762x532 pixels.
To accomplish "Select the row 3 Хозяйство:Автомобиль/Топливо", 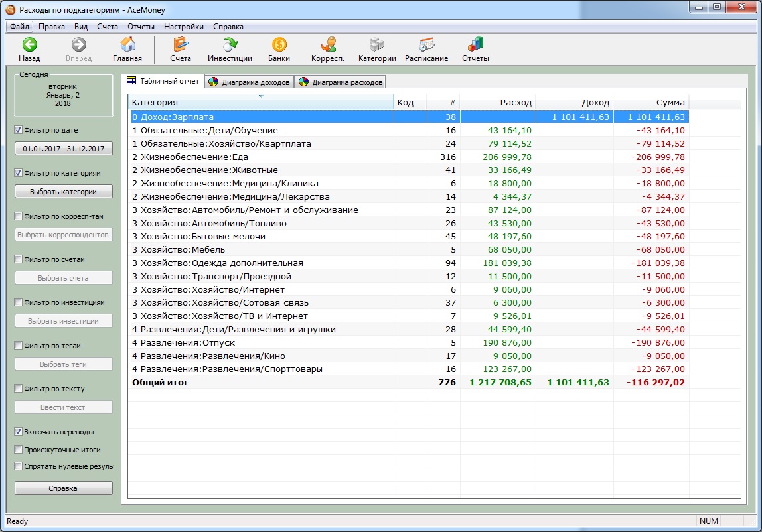I will pos(409,224).
